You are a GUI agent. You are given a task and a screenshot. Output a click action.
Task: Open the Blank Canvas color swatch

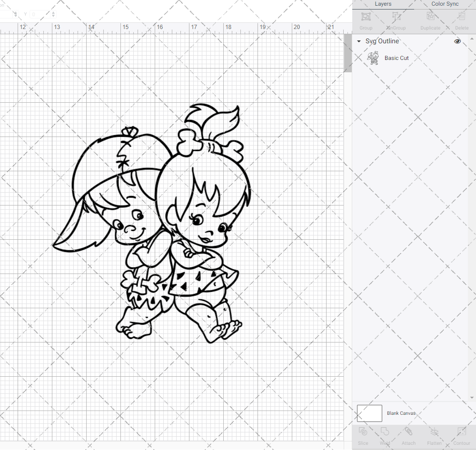(x=369, y=413)
